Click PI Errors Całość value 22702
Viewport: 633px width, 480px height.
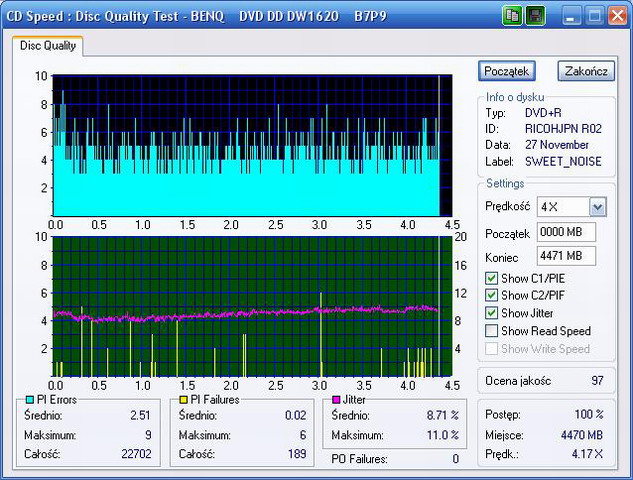[136, 454]
